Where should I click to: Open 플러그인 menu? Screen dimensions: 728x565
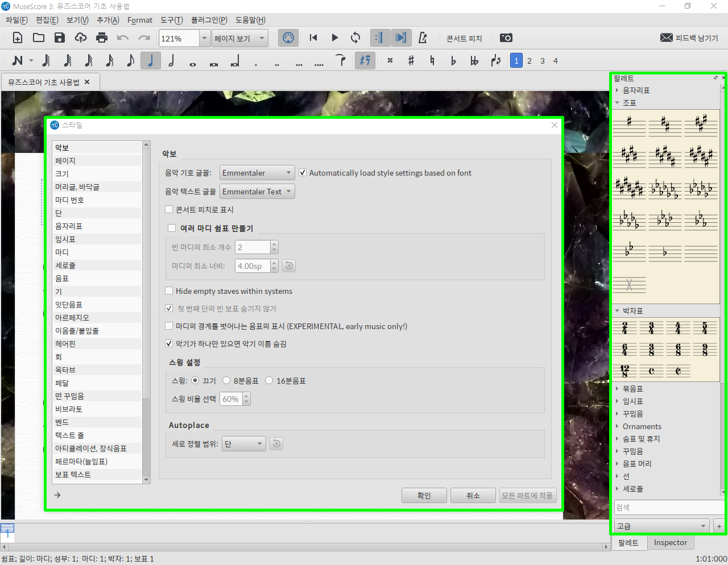[x=209, y=20]
